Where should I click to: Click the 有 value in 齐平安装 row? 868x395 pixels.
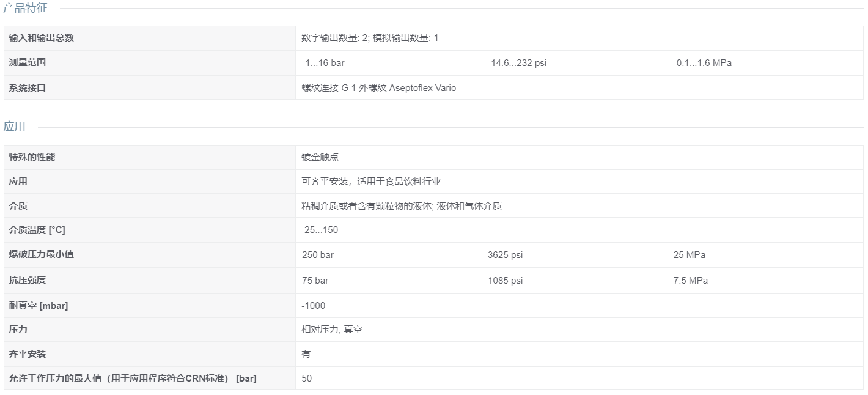306,354
